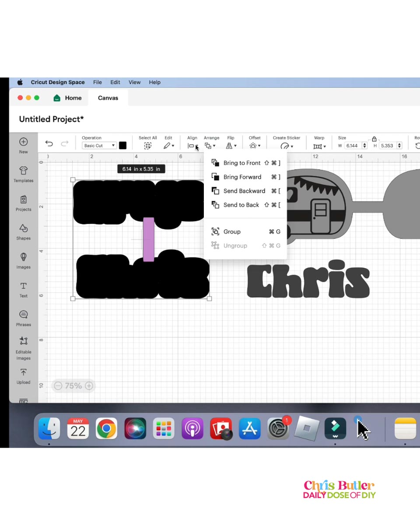420x525 pixels.
Task: Open Finder from the Dock
Action: (x=49, y=428)
